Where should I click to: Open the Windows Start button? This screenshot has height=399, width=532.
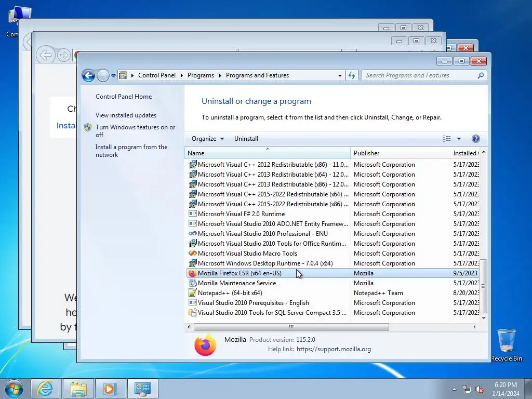coord(14,389)
